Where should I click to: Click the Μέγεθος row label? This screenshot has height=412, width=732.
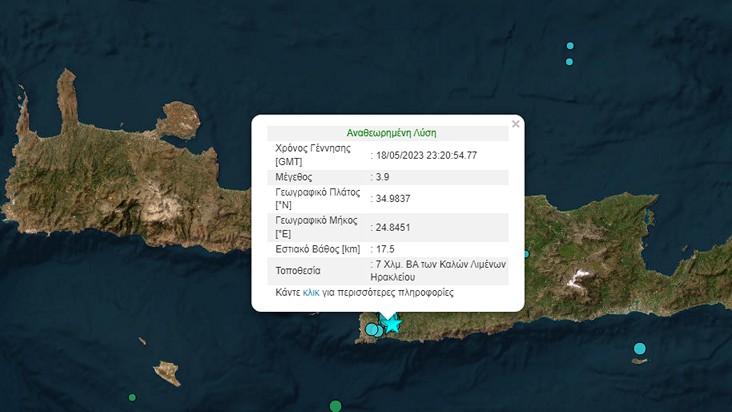(x=297, y=177)
